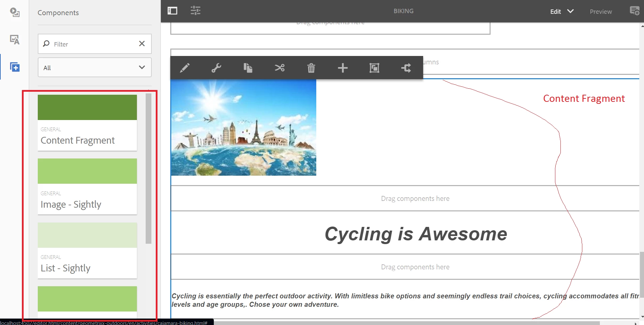This screenshot has width=644, height=325.
Task: Open the Edit mode dropdown chevron
Action: [570, 11]
